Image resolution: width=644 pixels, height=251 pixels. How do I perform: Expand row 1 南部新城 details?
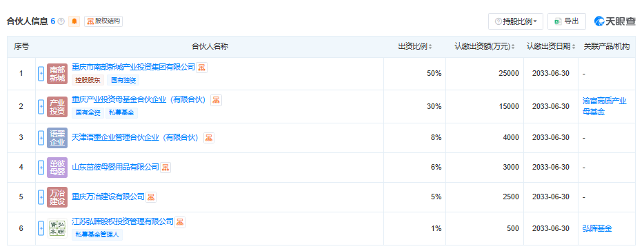(41, 74)
